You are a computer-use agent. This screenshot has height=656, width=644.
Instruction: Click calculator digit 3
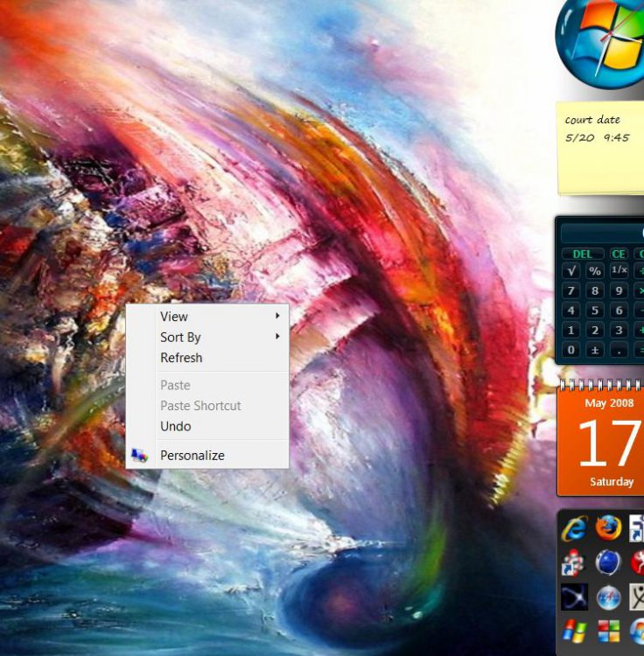(619, 330)
